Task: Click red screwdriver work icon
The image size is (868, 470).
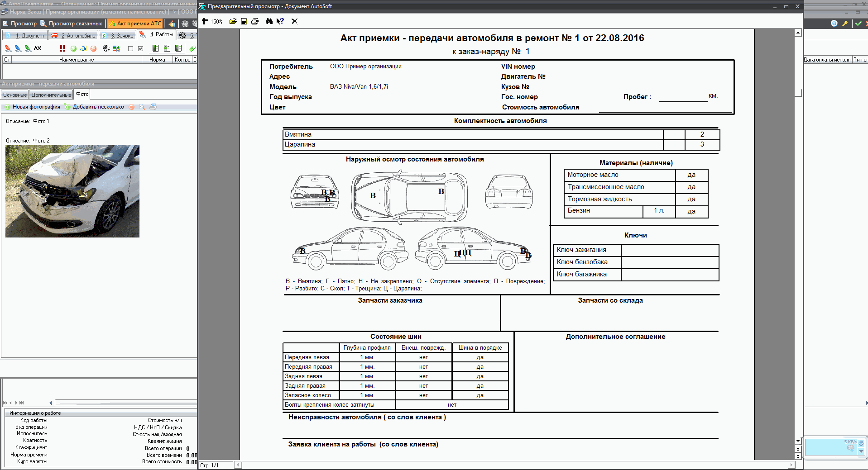Action: point(8,48)
